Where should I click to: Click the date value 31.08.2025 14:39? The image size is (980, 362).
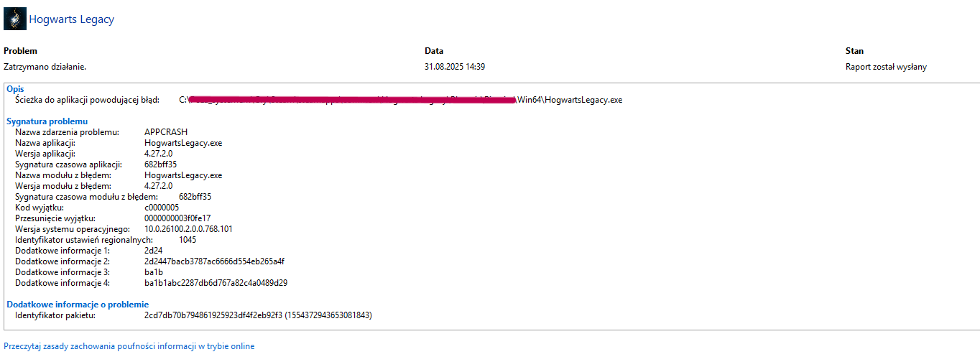point(455,67)
